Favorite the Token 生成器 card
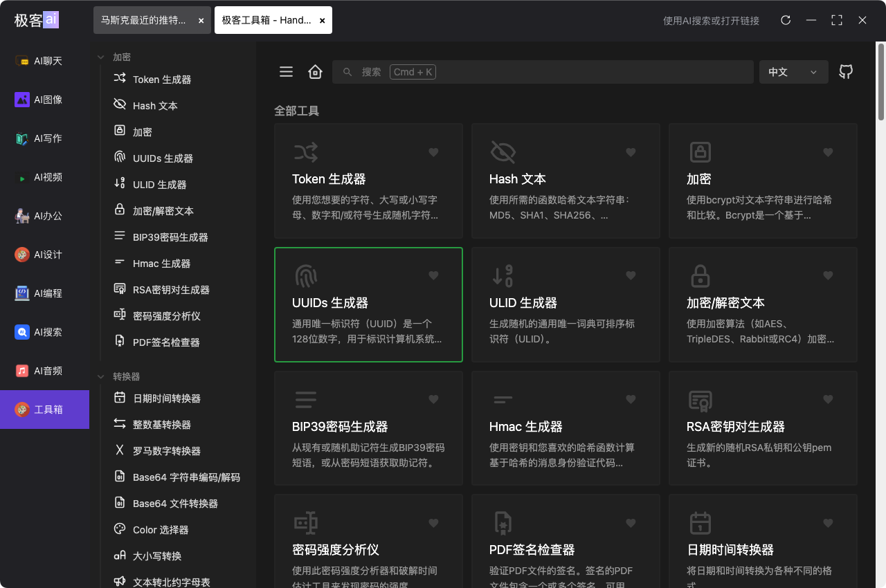The image size is (886, 588). coord(433,152)
